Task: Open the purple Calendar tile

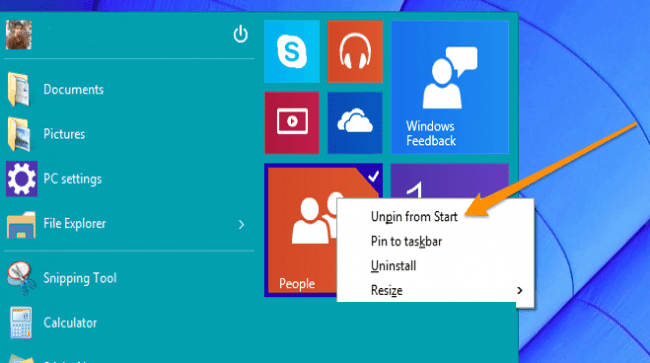Action: pos(450,181)
